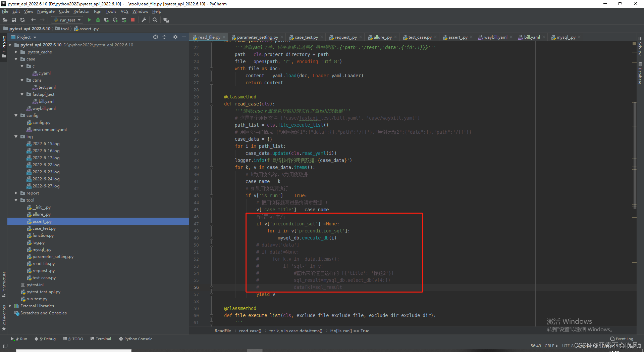The height and width of the screenshot is (352, 644).
Task: Switch to the waybill.yaml editor tab
Action: [x=495, y=37]
